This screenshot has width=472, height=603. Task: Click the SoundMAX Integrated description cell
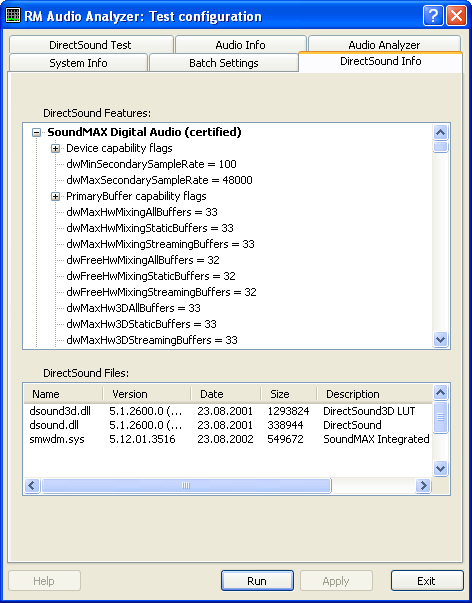point(376,439)
